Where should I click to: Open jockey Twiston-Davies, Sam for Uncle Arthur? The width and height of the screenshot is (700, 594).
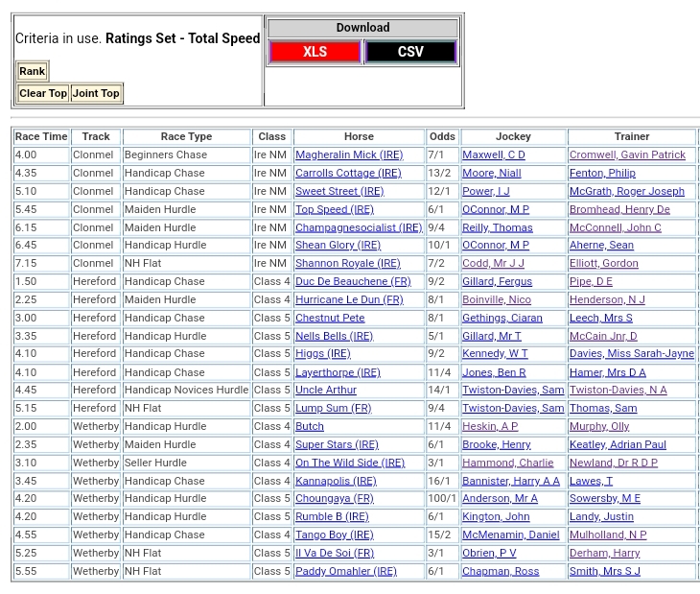tap(513, 391)
